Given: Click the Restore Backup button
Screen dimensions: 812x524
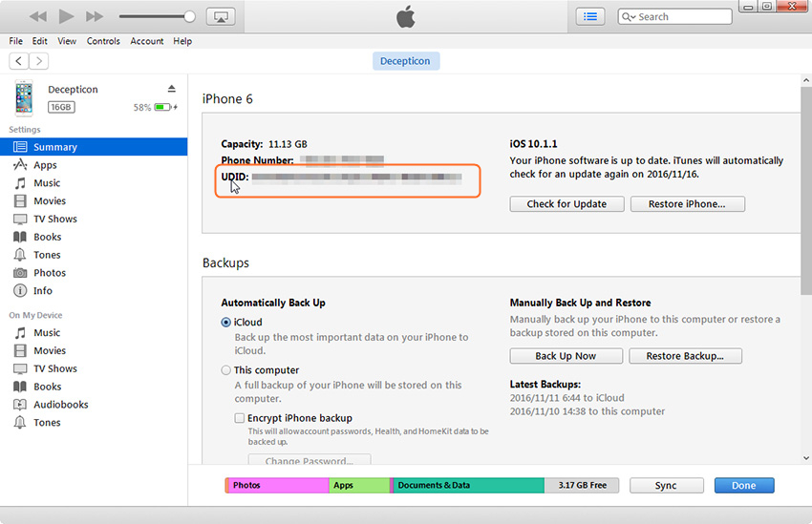Looking at the screenshot, I should tap(685, 356).
